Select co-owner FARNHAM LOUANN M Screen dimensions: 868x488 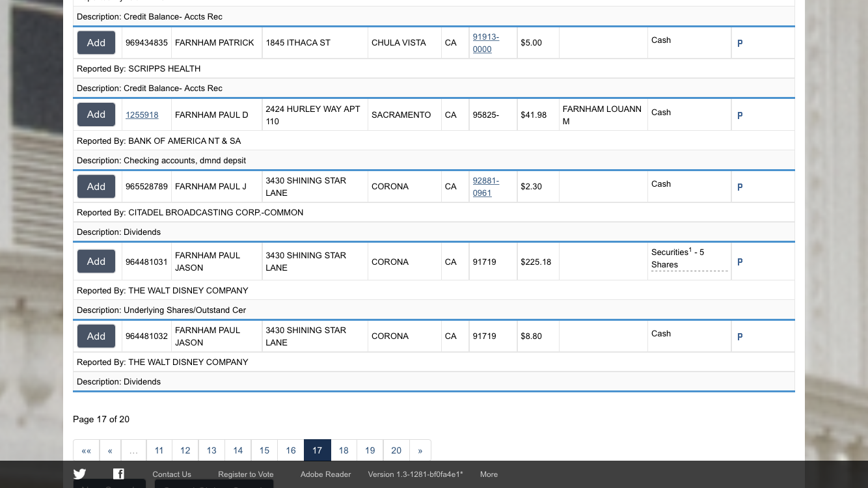tap(602, 115)
